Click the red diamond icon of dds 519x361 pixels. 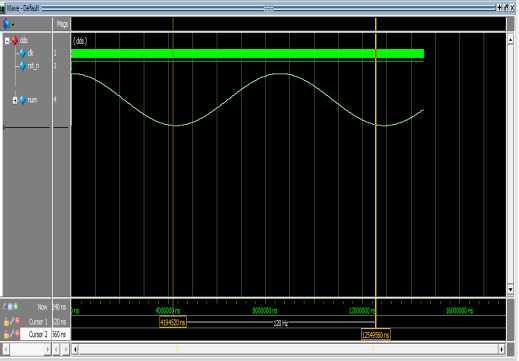click(14, 41)
